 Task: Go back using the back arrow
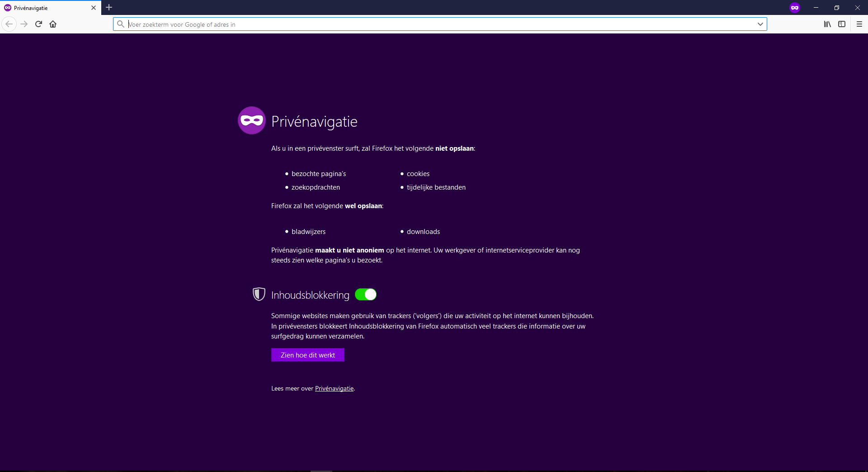pyautogui.click(x=9, y=24)
